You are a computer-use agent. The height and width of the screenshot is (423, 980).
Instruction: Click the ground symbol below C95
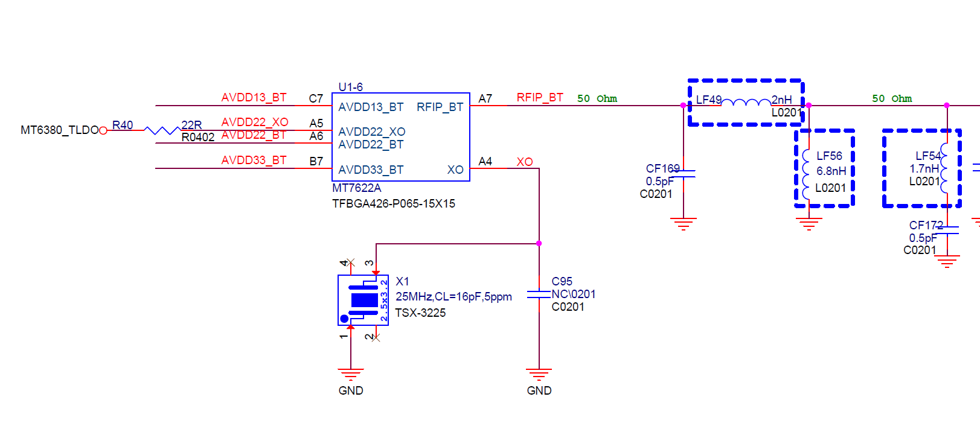[539, 374]
